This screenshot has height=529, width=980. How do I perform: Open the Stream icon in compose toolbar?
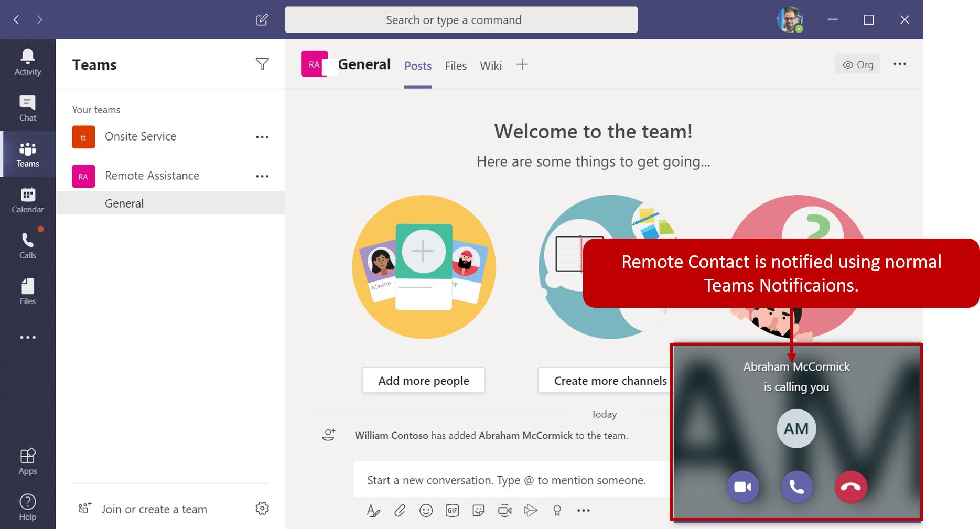(531, 510)
